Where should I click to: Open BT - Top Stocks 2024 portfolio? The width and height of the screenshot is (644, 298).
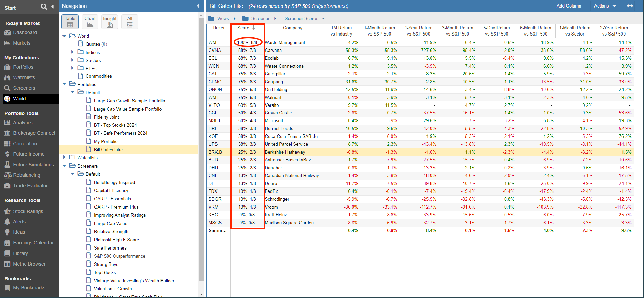115,125
